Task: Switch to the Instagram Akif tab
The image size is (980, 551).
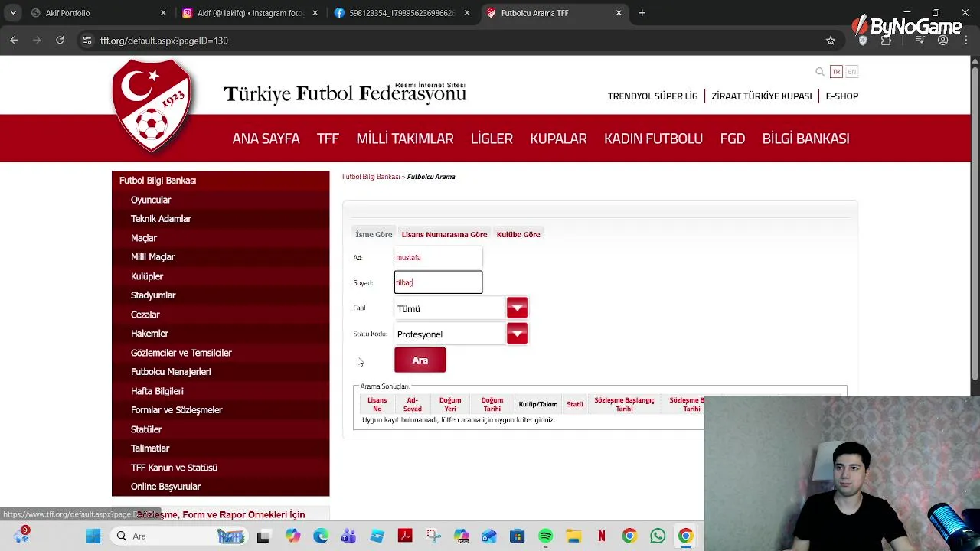Action: coord(250,13)
